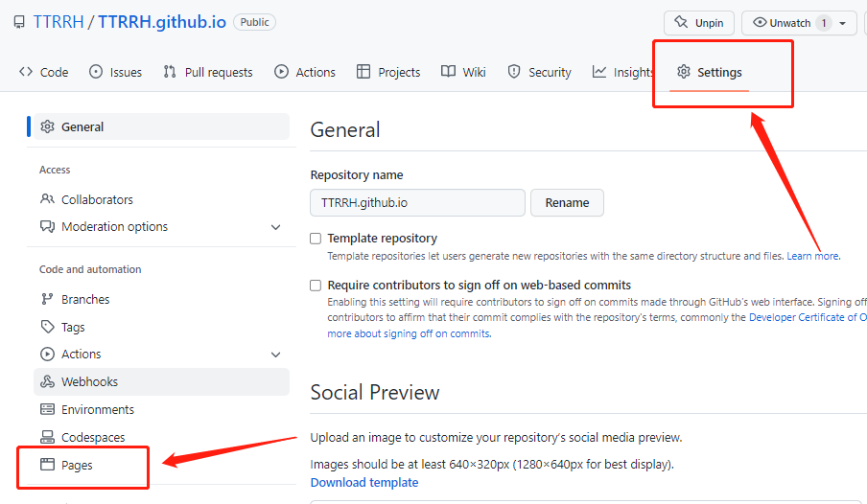Click the Codespaces icon in sidebar
The width and height of the screenshot is (867, 504).
click(47, 437)
